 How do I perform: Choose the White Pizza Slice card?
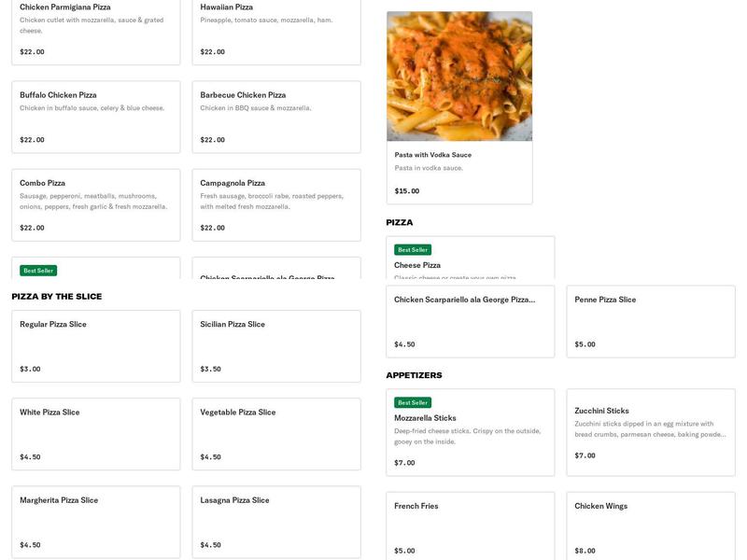click(x=95, y=434)
